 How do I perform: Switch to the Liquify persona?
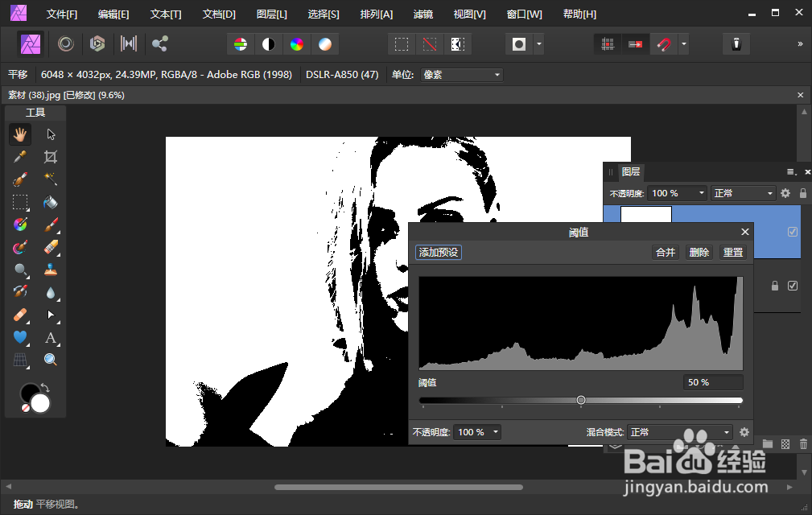(x=66, y=43)
